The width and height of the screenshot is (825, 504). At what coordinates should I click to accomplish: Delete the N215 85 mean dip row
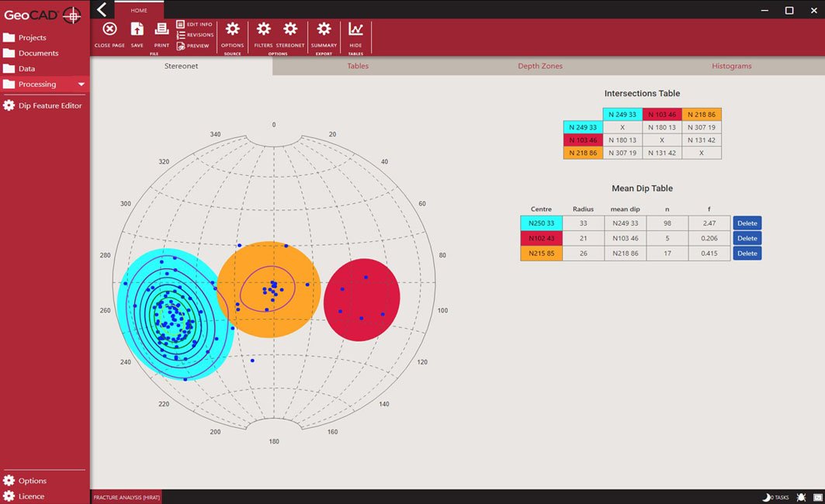click(747, 254)
